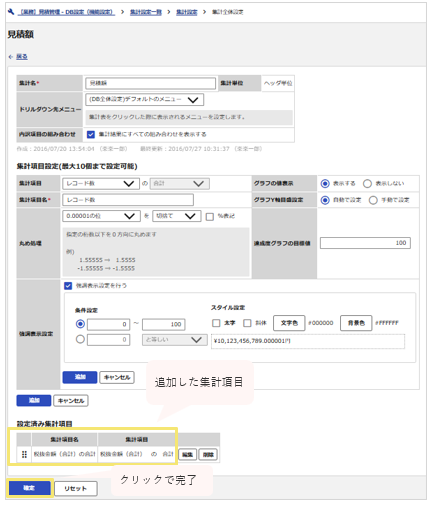Screen dimensions: 433x505
Task: Open the 合計 aggregation type dropdown
Action: [x=180, y=183]
